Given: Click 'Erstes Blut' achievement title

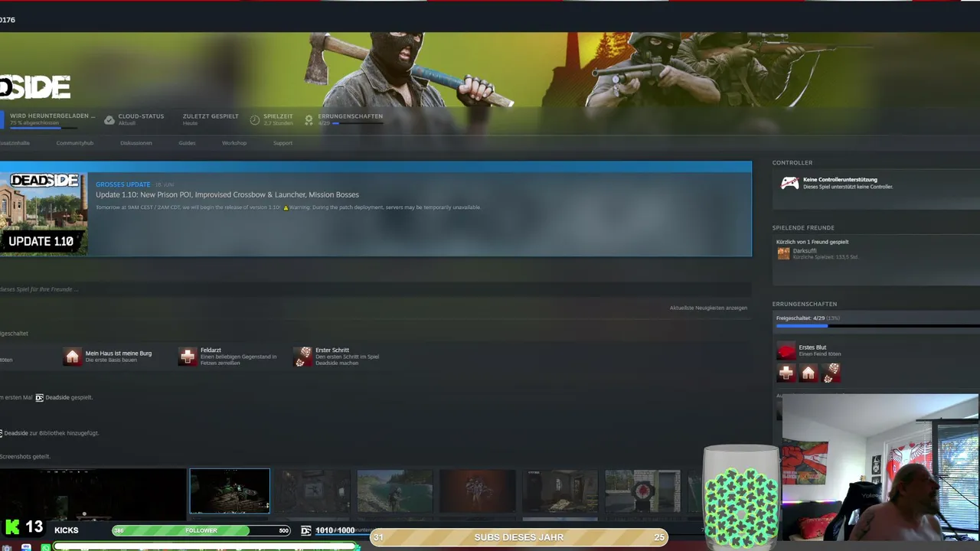Looking at the screenshot, I should (812, 347).
